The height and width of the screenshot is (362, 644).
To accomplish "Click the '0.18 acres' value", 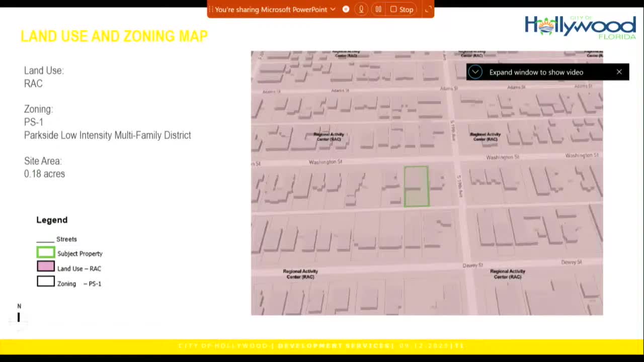I will click(x=44, y=174).
